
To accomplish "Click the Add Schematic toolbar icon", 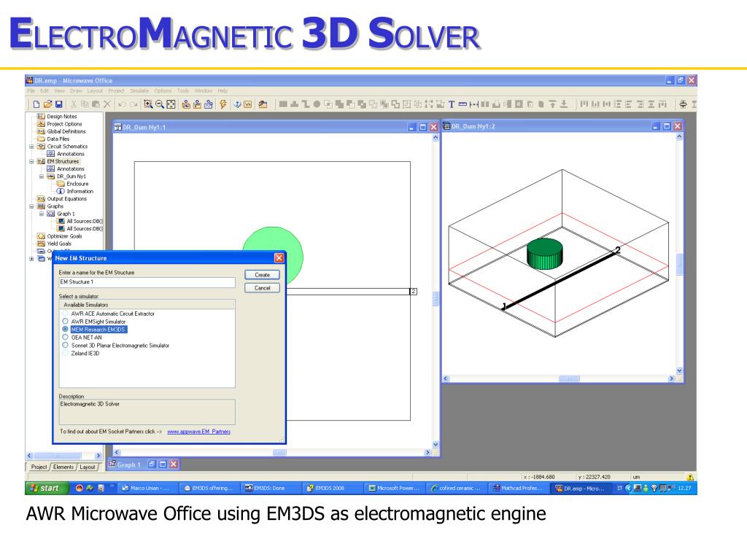I will click(186, 104).
